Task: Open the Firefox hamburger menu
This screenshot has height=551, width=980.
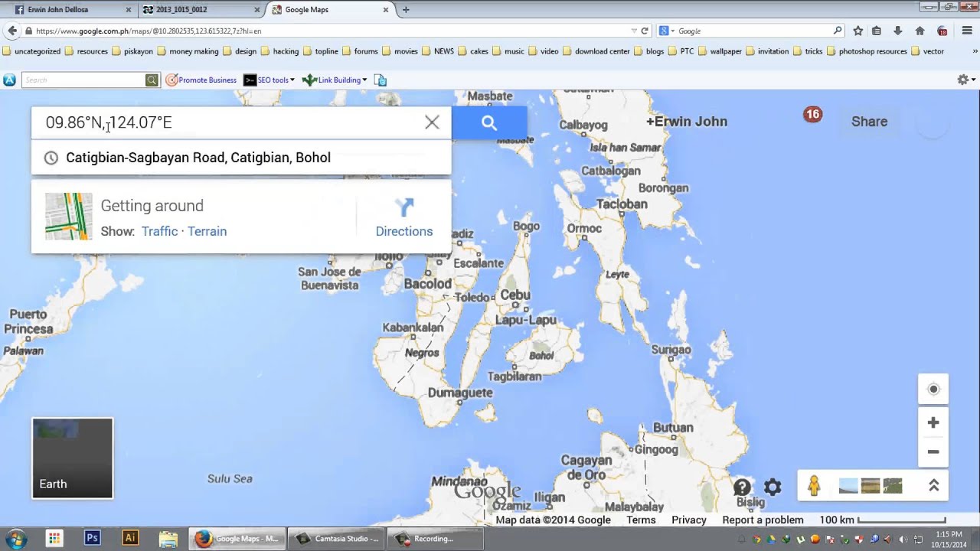Action: coord(967,31)
